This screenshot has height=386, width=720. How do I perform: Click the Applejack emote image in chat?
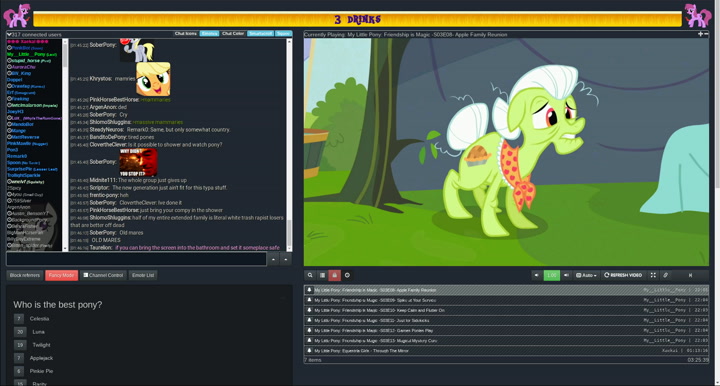coord(153,79)
